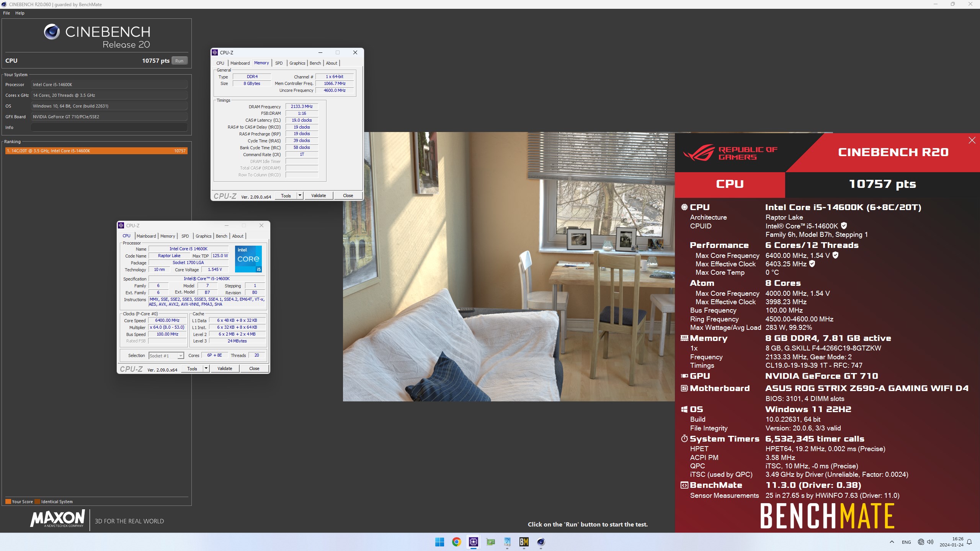Expand Tools dropdown arrow in Memory window
980x551 pixels.
pos(300,196)
